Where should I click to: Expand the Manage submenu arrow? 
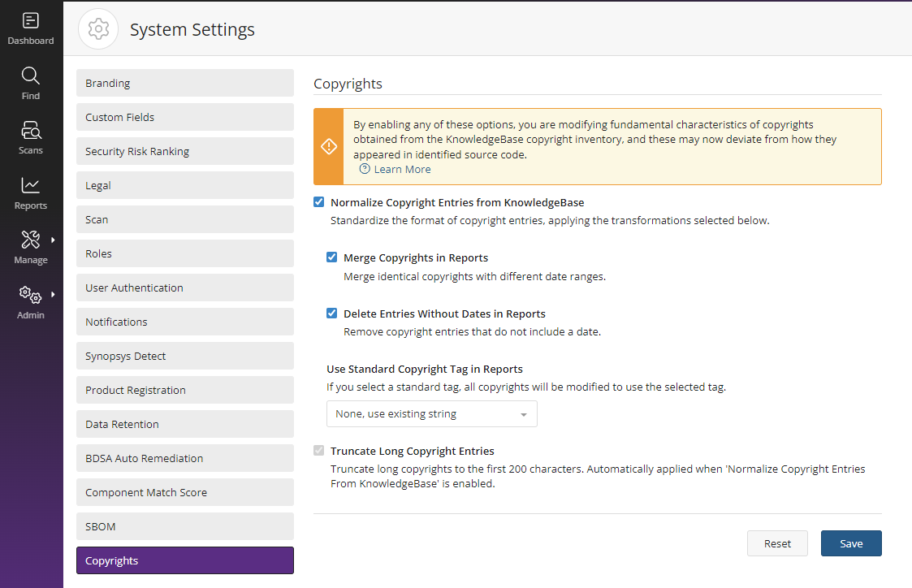tap(53, 240)
